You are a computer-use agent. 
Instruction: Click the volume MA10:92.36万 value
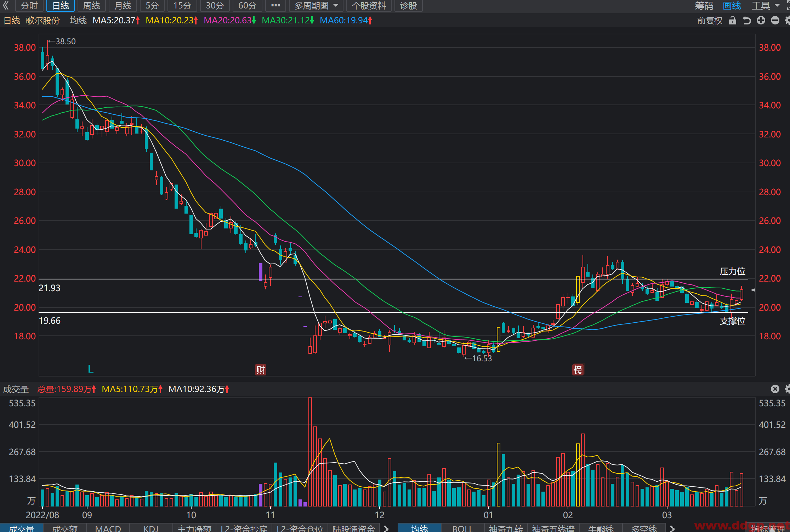point(199,389)
